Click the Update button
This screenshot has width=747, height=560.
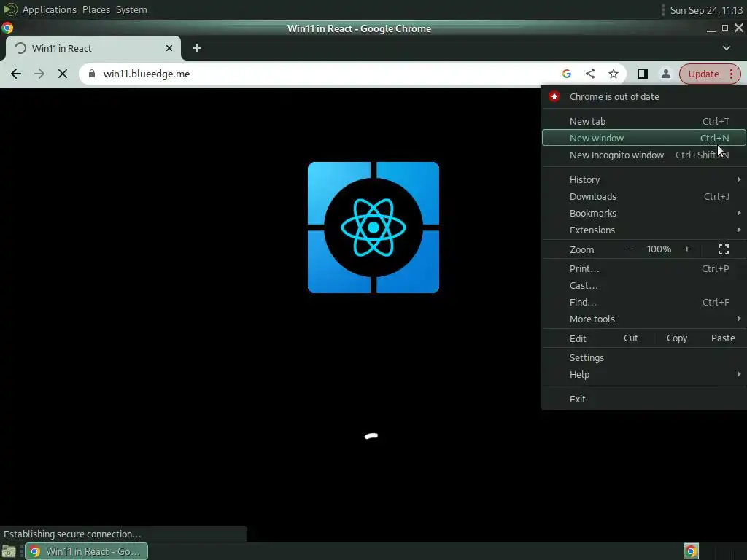click(x=703, y=74)
